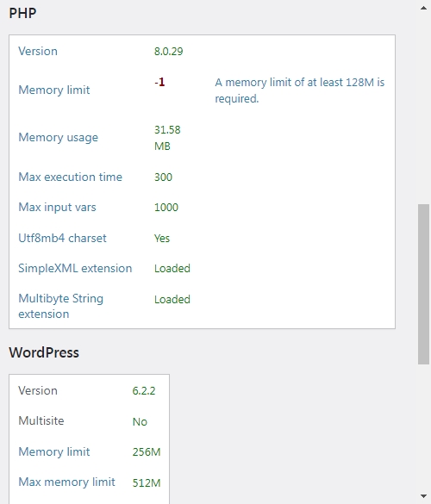Click the 128M memory limit requirement notice
Image resolution: width=431 pixels, height=504 pixels.
[x=299, y=90]
